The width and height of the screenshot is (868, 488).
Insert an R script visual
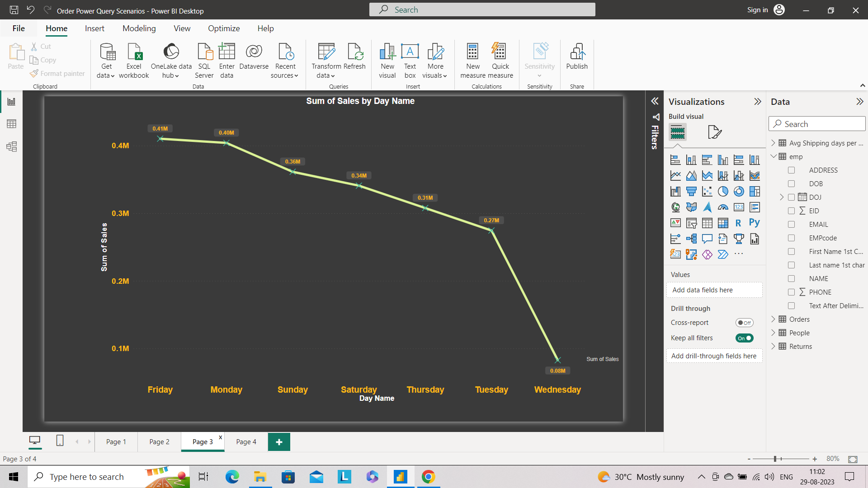(x=739, y=223)
